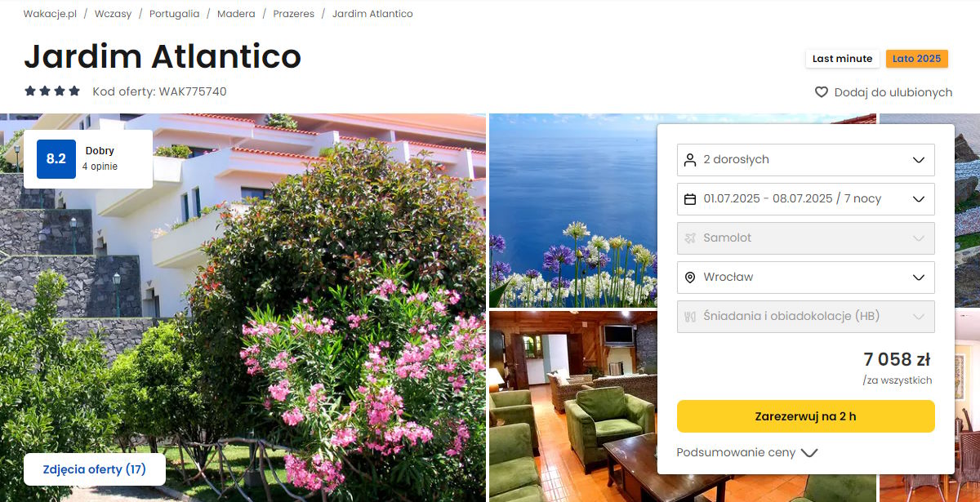This screenshot has height=502, width=980.
Task: Click the four-star hotel rating
Action: click(x=52, y=91)
